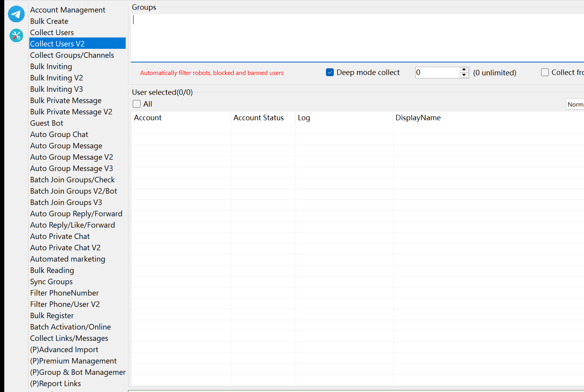Open Auto Private Chat V2
The height and width of the screenshot is (392, 584).
(65, 248)
